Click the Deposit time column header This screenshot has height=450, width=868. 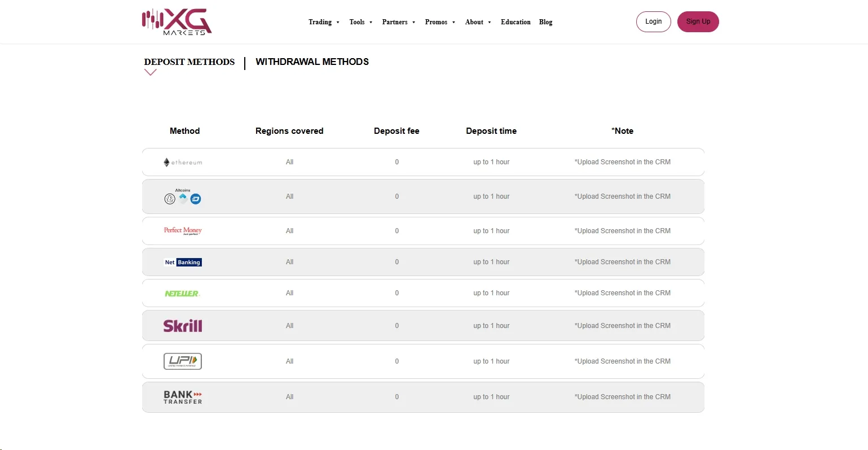click(491, 131)
